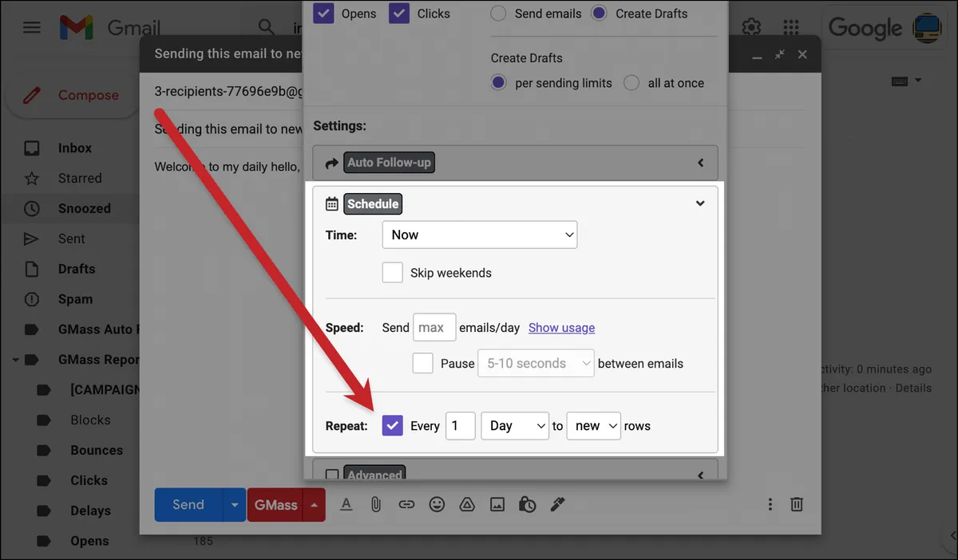This screenshot has height=560, width=958.
Task: Insert link icon in compose toolbar
Action: (x=406, y=504)
